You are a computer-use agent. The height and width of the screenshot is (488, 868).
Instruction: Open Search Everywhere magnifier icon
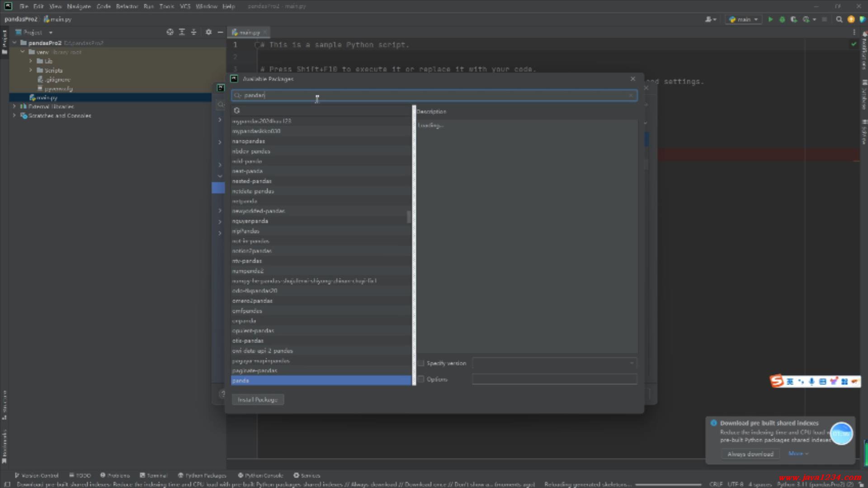(x=839, y=19)
